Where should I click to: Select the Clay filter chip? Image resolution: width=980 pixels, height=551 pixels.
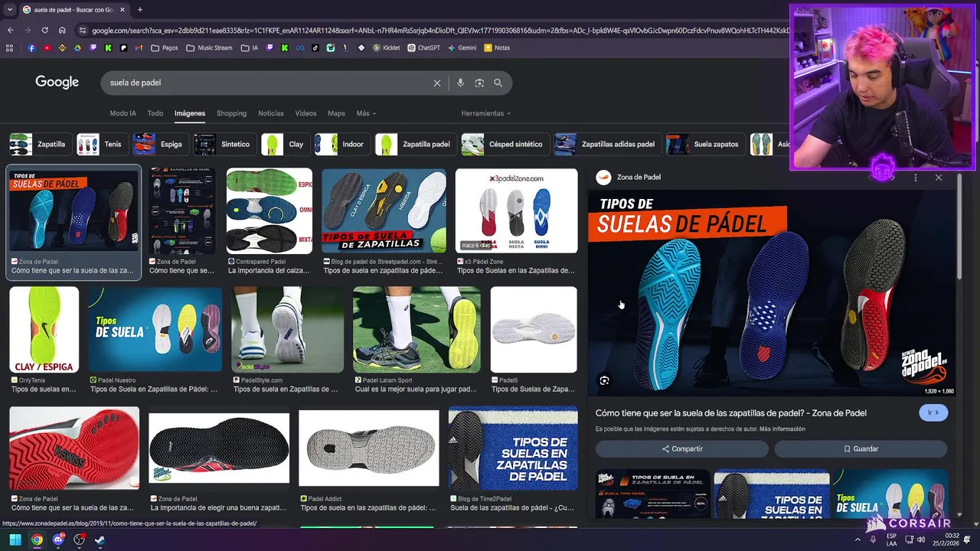tap(285, 144)
